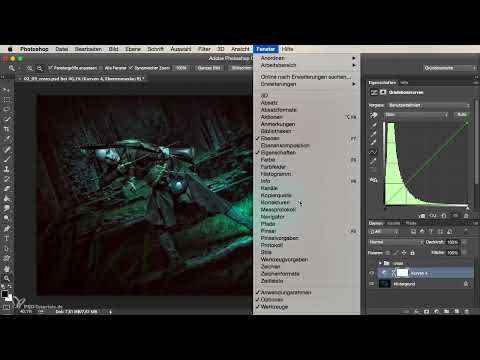480x360 pixels.
Task: Expand the layer group in Layers panel
Action: (x=380, y=263)
